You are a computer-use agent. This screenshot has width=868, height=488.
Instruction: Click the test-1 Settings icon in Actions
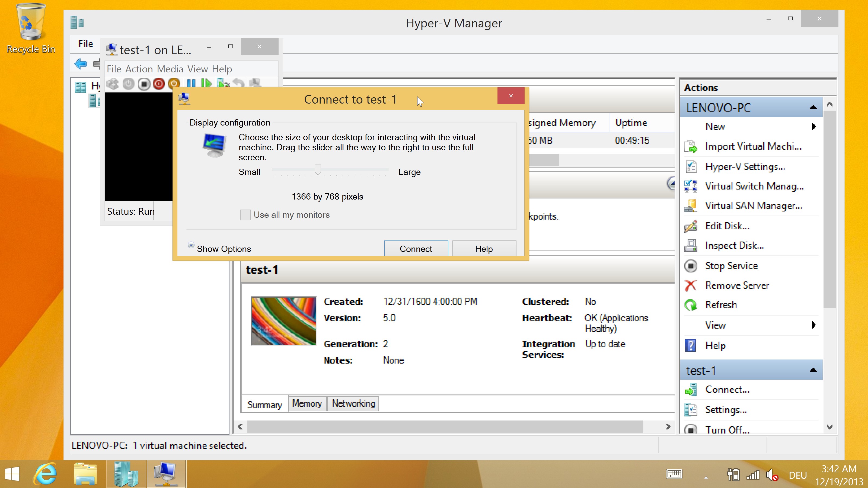[x=691, y=410]
